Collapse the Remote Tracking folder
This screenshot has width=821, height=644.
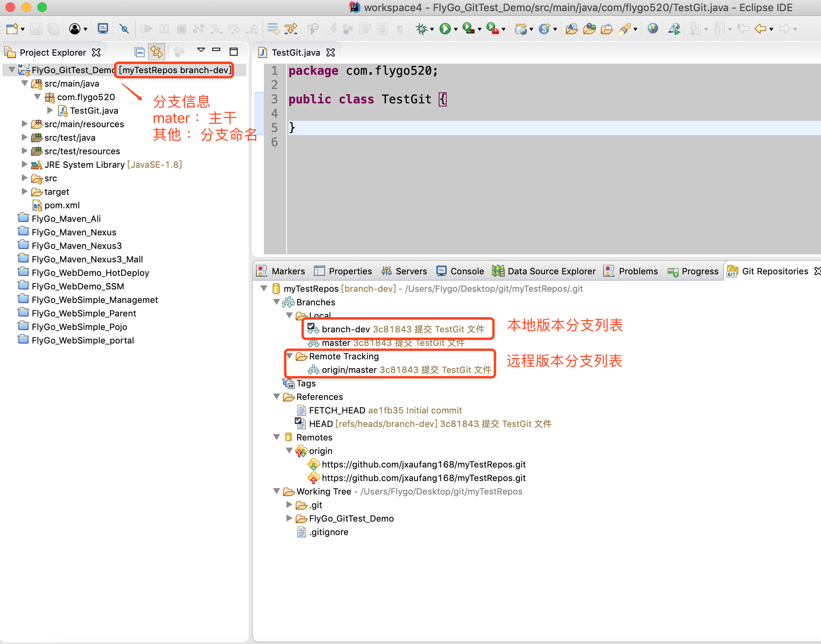(x=290, y=356)
